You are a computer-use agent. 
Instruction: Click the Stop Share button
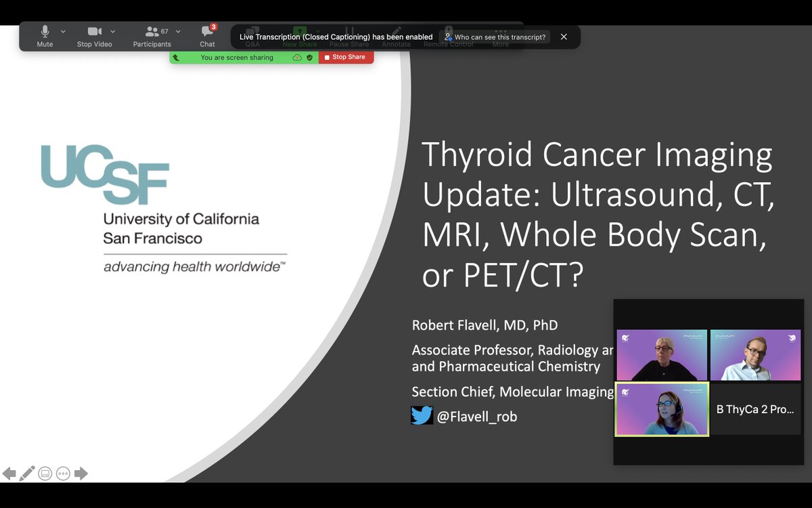pyautogui.click(x=346, y=58)
